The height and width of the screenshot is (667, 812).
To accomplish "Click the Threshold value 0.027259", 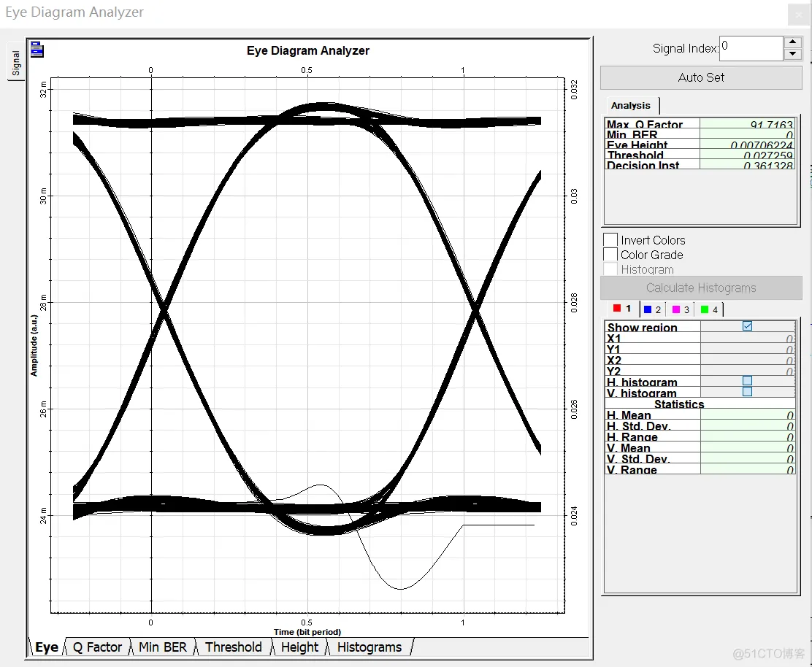I will (x=747, y=154).
